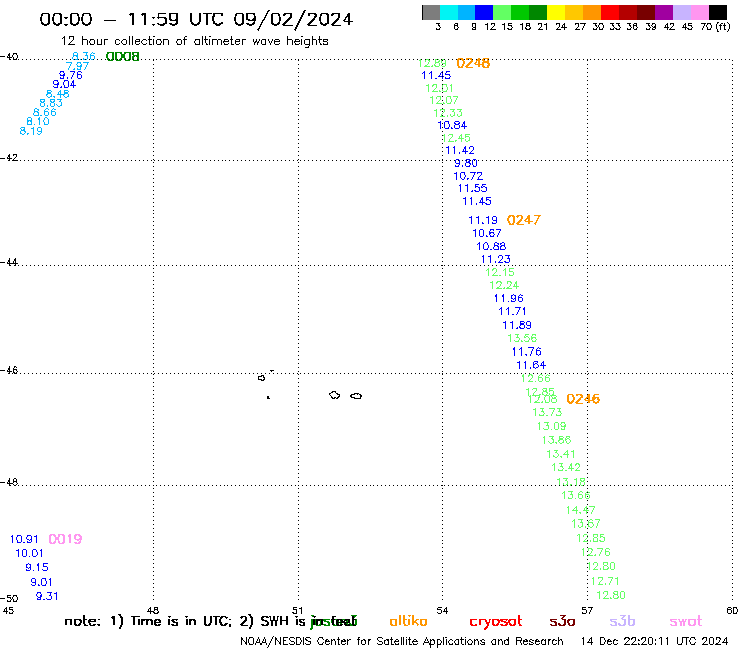Click the wave height value 11.23

coord(496,259)
